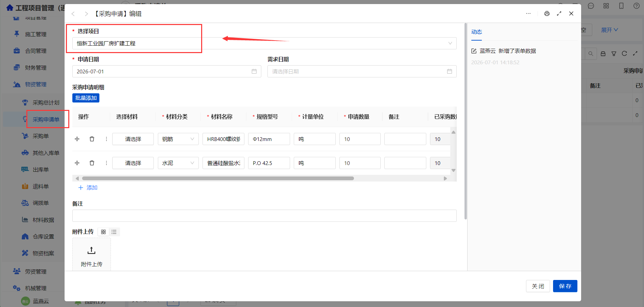
Task: Open the more options ellipsis menu
Action: click(x=528, y=14)
